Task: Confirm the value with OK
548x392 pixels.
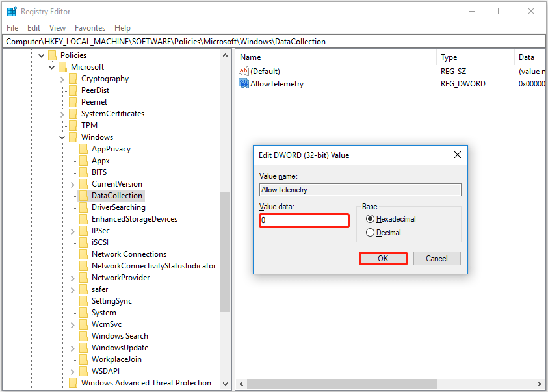Action: click(x=383, y=258)
